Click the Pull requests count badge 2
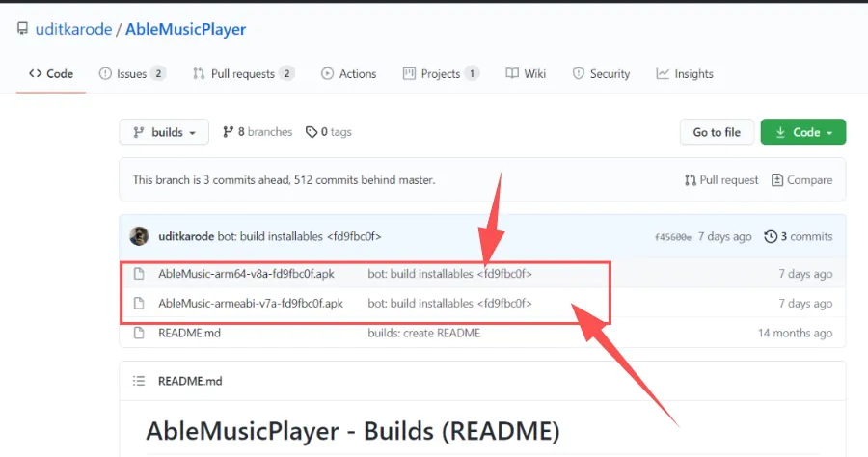868x457 pixels. pyautogui.click(x=286, y=73)
